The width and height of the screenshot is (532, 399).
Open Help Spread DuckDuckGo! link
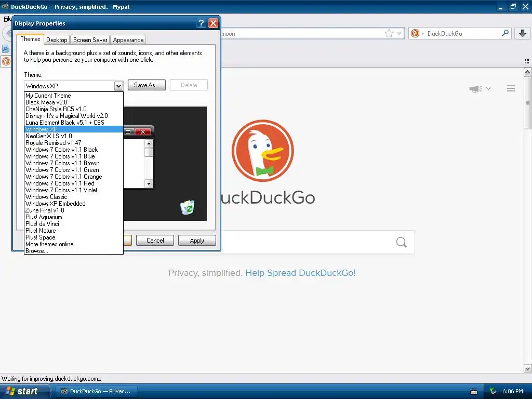pos(300,273)
